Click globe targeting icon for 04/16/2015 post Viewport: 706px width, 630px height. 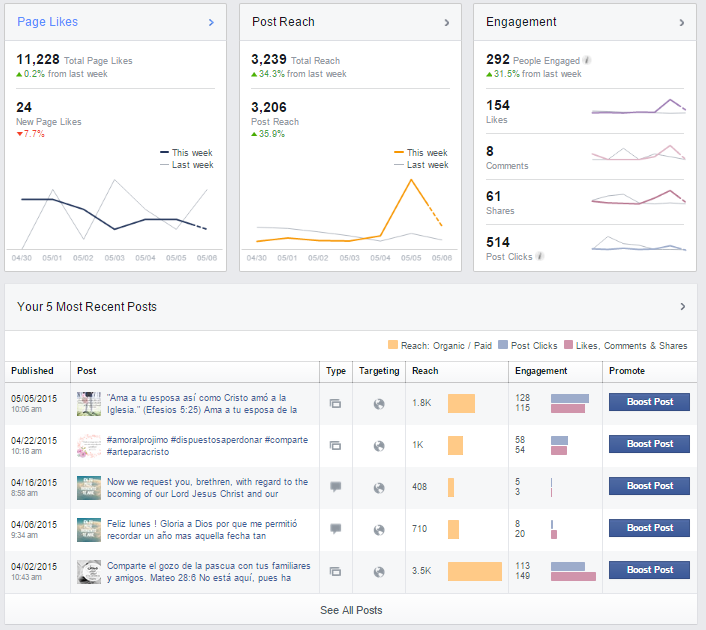[379, 488]
